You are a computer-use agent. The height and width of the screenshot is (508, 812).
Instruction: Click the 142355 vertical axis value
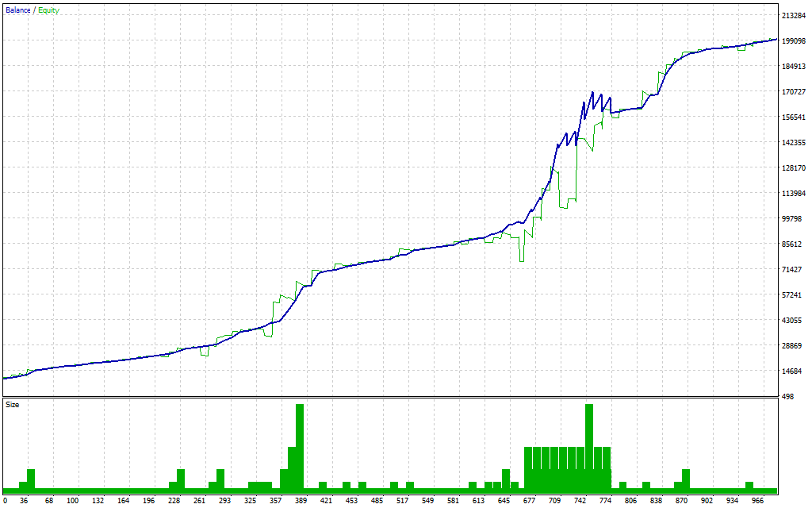point(794,143)
